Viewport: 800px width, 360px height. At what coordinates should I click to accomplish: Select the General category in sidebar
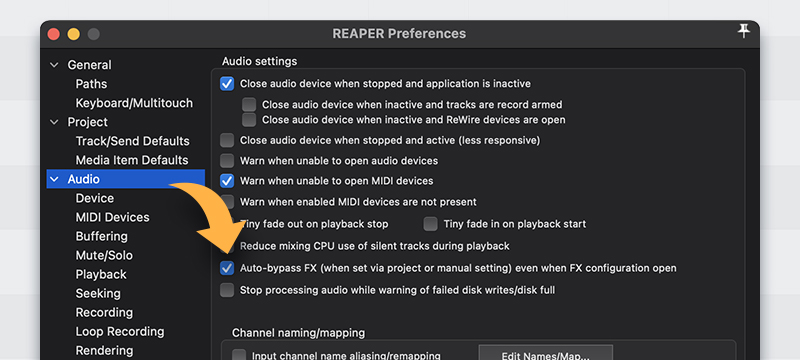click(89, 65)
